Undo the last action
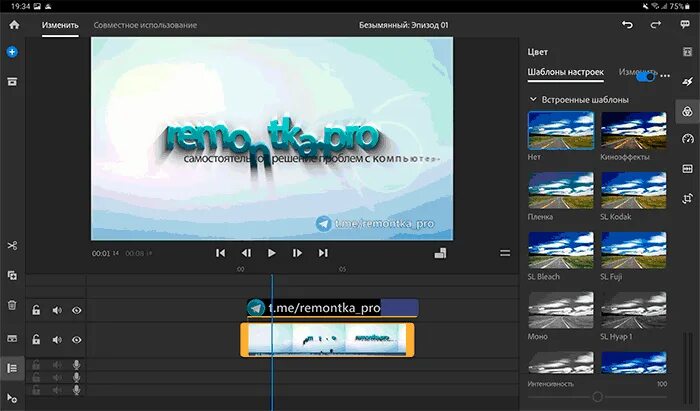Image resolution: width=700 pixels, height=411 pixels. (x=627, y=25)
